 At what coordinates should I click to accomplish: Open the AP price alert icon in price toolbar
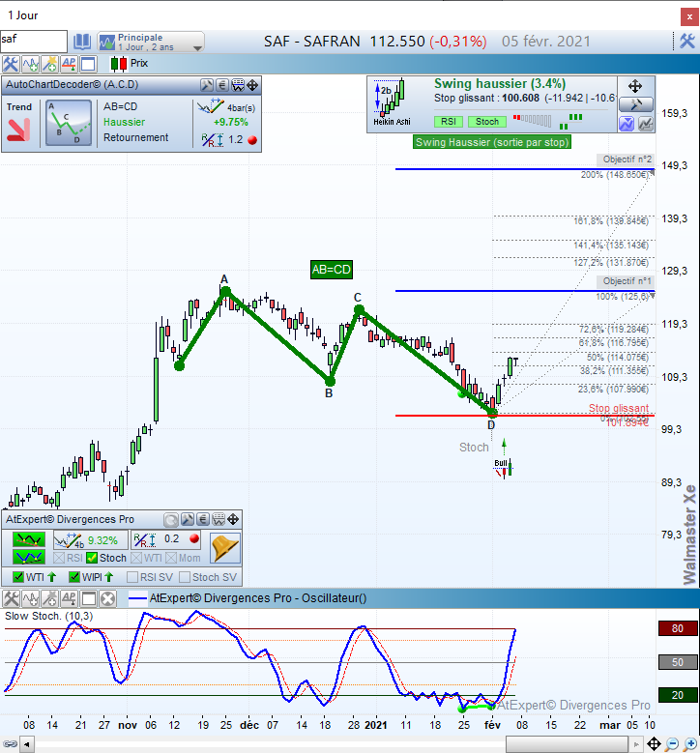pyautogui.click(x=69, y=64)
